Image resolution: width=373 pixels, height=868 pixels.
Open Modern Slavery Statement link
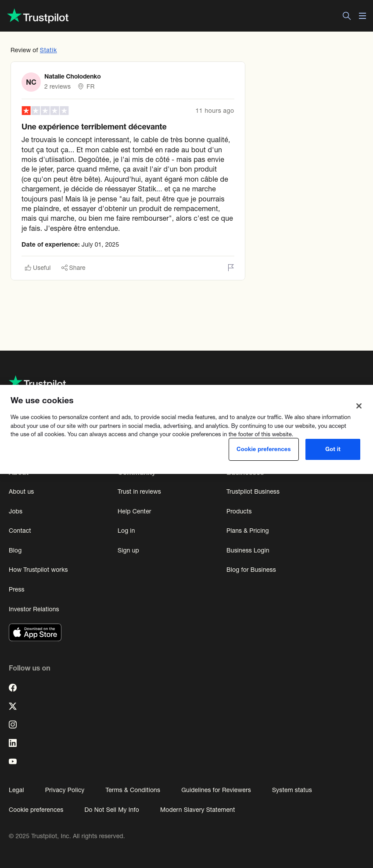[197, 810]
